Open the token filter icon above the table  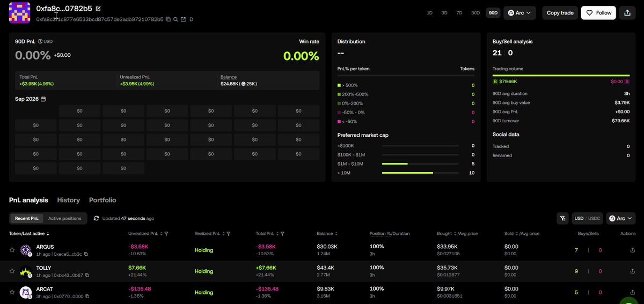(x=562, y=218)
